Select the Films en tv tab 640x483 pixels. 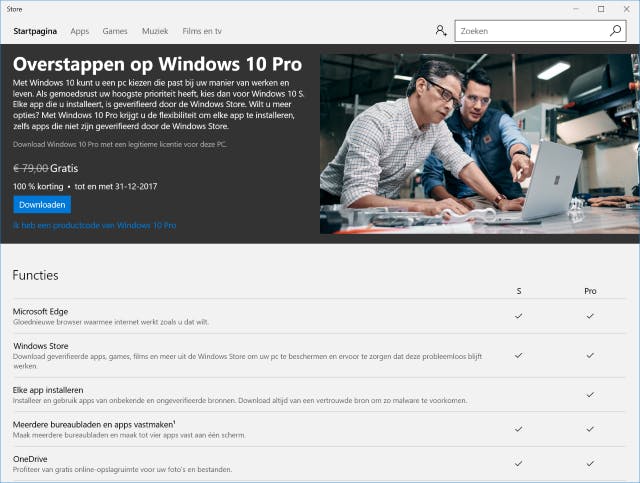202,31
